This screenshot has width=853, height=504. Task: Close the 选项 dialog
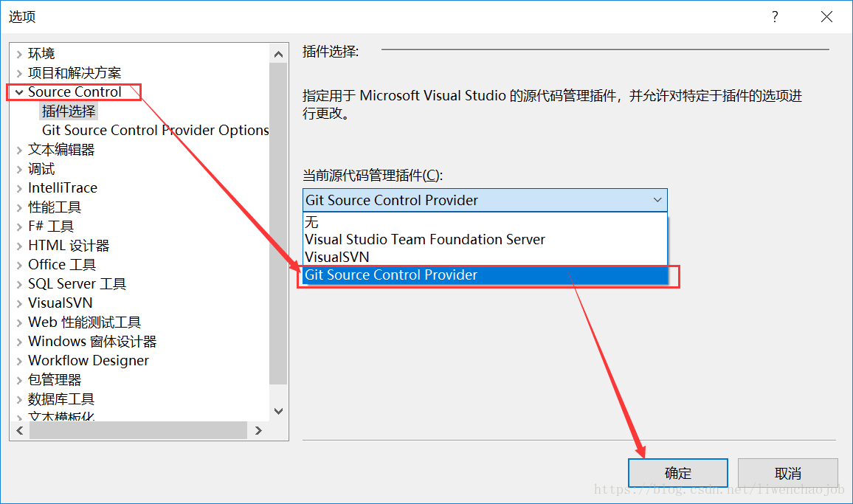click(x=827, y=17)
